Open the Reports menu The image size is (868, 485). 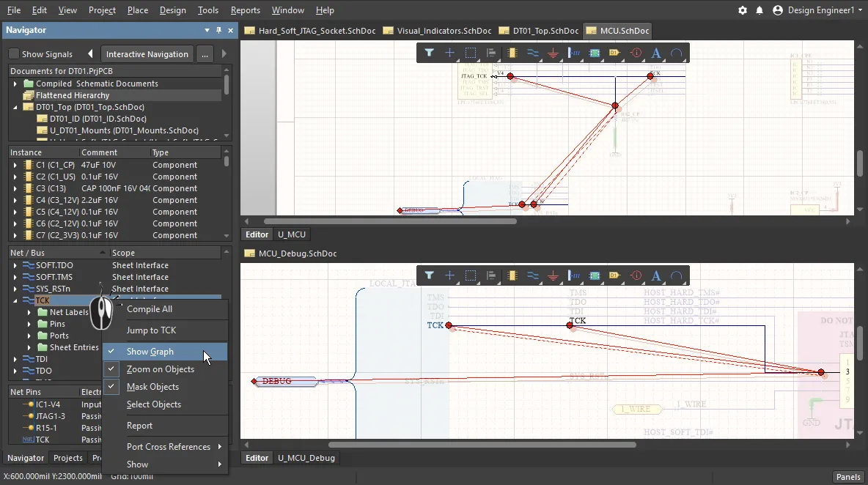coord(246,10)
